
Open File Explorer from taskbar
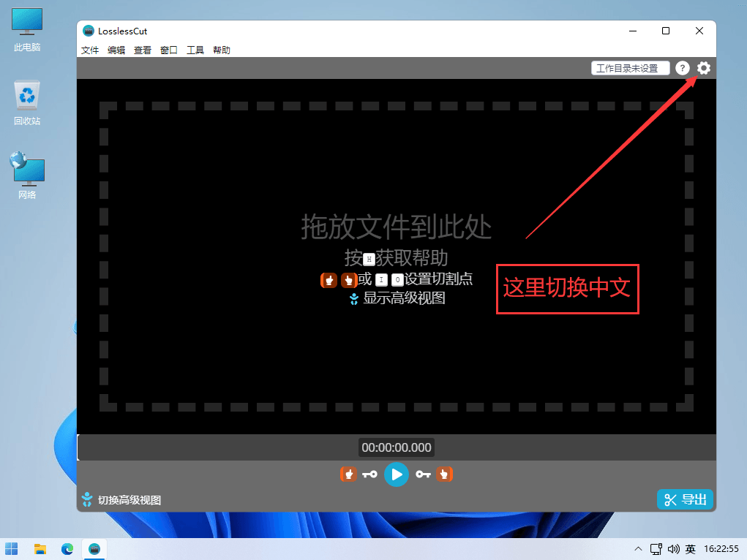40,549
